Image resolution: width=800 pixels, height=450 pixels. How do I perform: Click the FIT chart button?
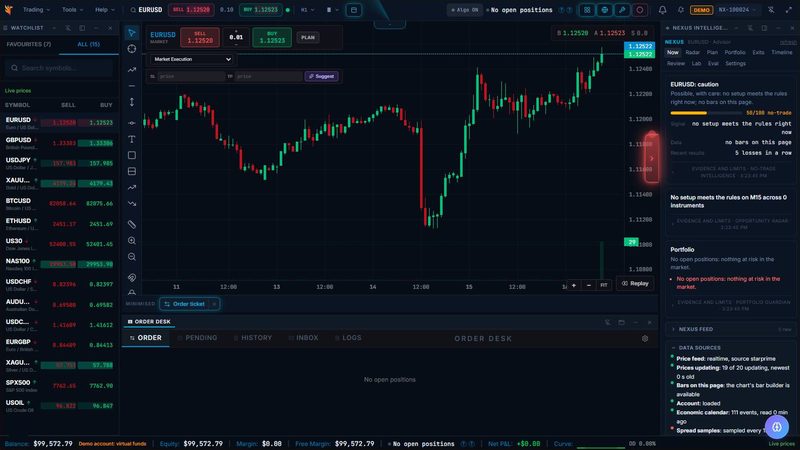(604, 285)
